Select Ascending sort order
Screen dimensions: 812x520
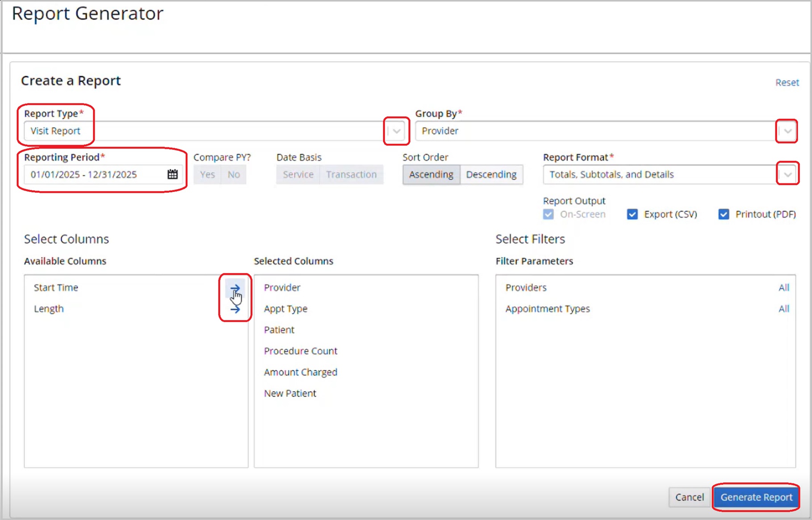coord(431,175)
